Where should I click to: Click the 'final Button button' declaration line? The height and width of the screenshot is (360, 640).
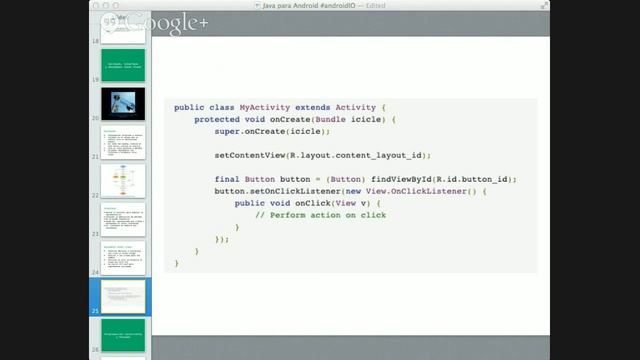pyautogui.click(x=365, y=179)
